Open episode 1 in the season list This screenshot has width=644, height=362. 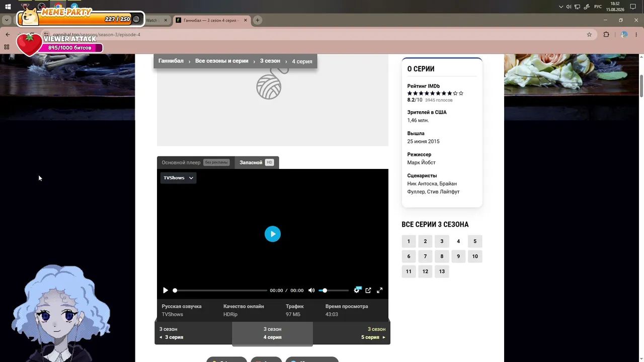409,241
